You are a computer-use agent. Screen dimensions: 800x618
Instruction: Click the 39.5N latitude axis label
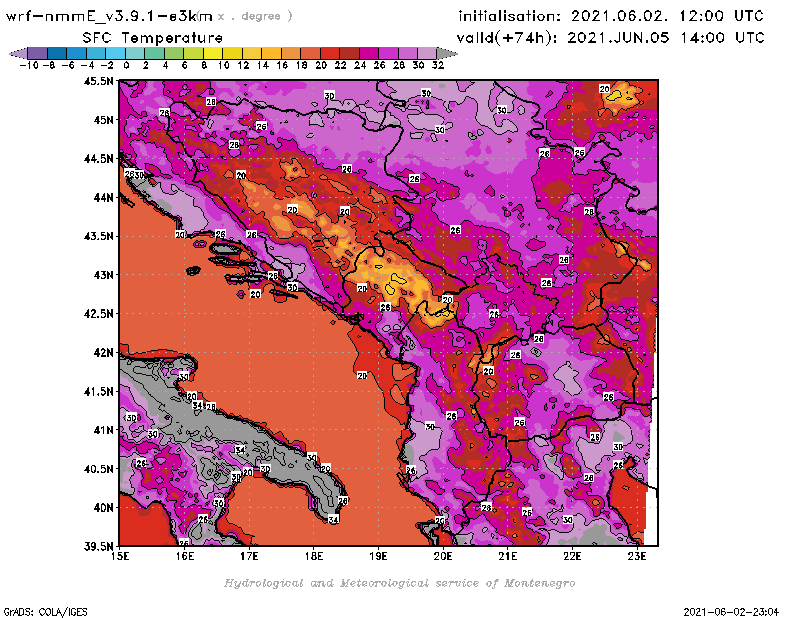click(98, 546)
